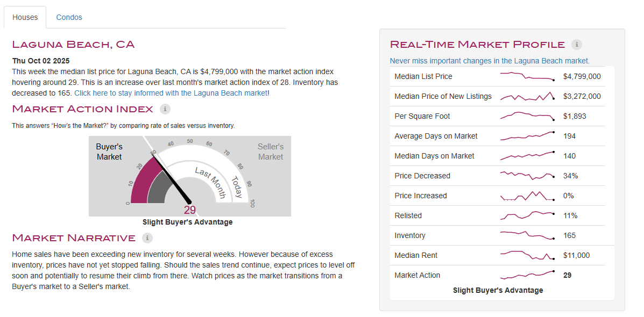Click the Seller's Market gauge label
644x317 pixels.
pos(270,152)
